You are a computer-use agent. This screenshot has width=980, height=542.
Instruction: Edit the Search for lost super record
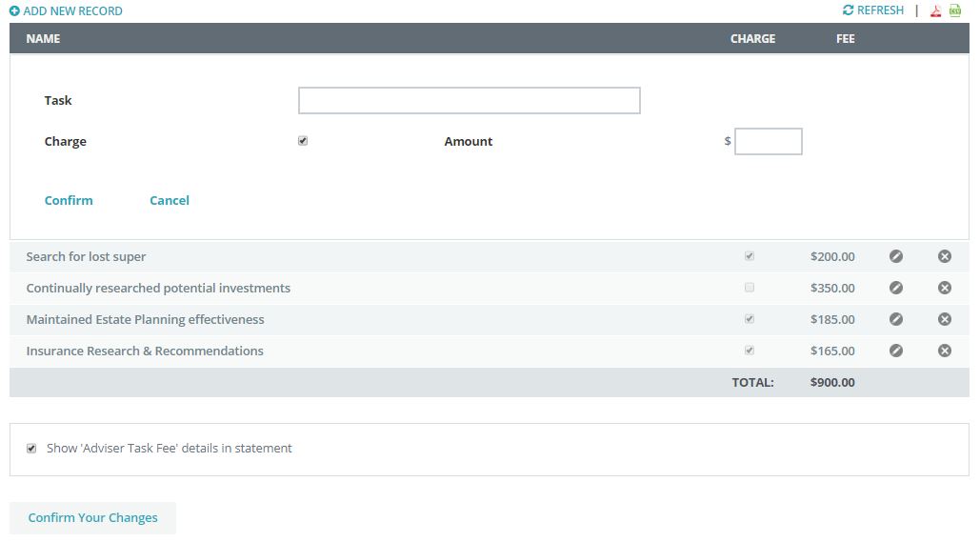coord(895,256)
